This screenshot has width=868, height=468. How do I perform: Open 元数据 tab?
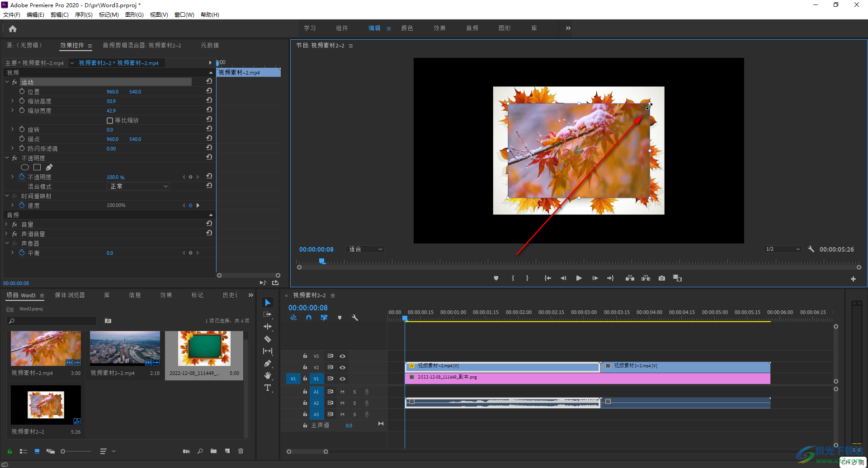tap(210, 45)
